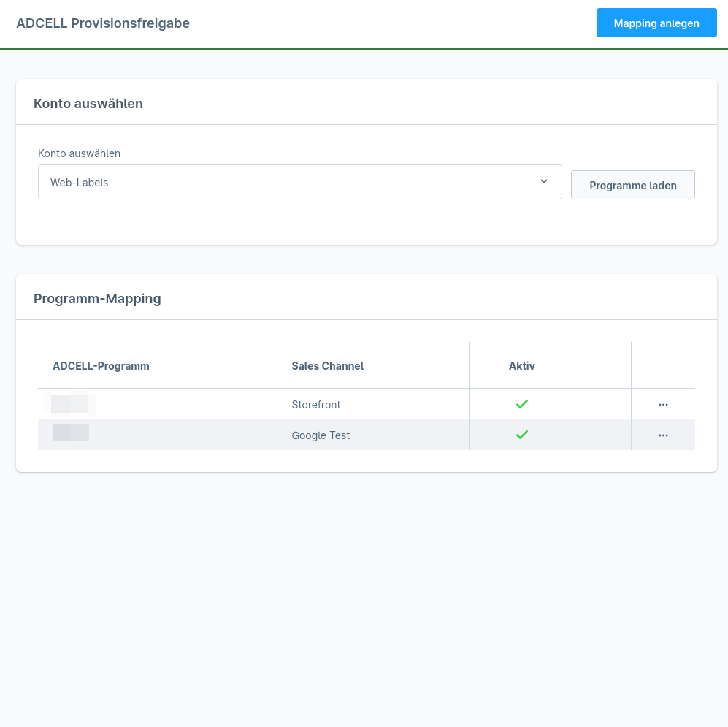Open the three-dot menu for Google Test row
The height and width of the screenshot is (727, 728).
click(x=663, y=435)
